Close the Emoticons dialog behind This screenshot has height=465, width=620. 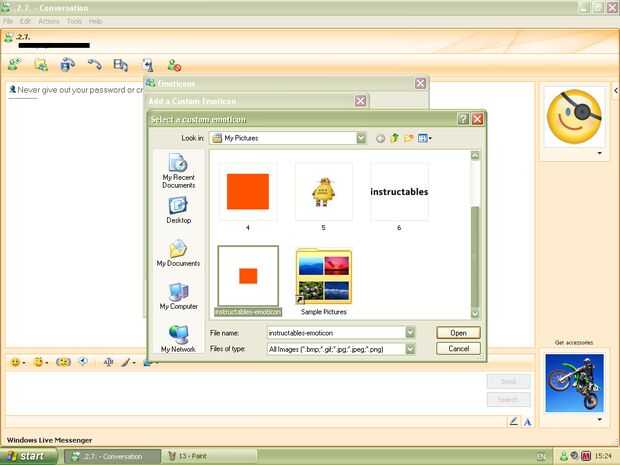tap(420, 83)
